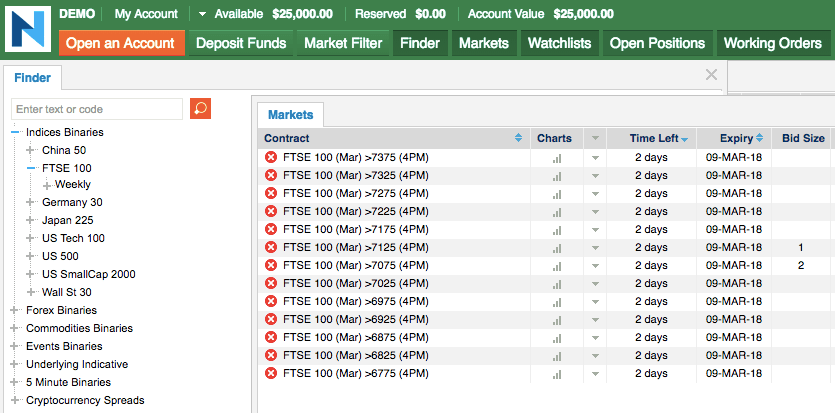Collapse the FTSE 100 tree node

click(x=31, y=168)
